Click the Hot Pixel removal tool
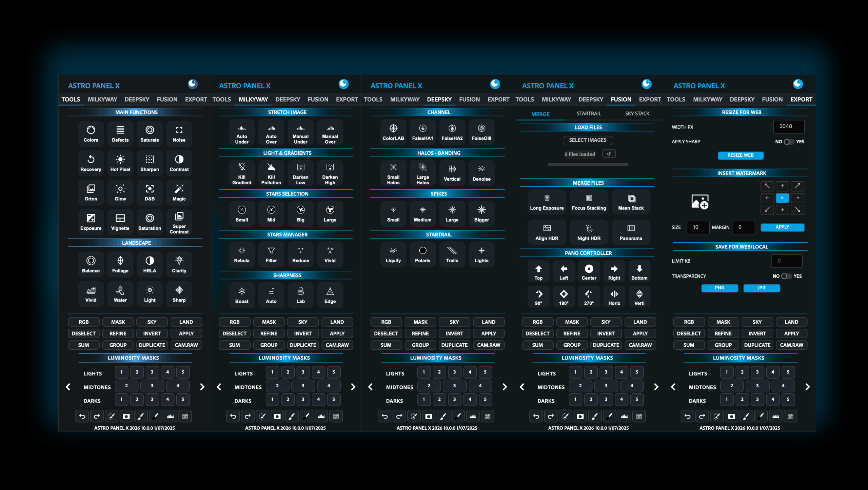This screenshot has width=868, height=490. pos(120,163)
